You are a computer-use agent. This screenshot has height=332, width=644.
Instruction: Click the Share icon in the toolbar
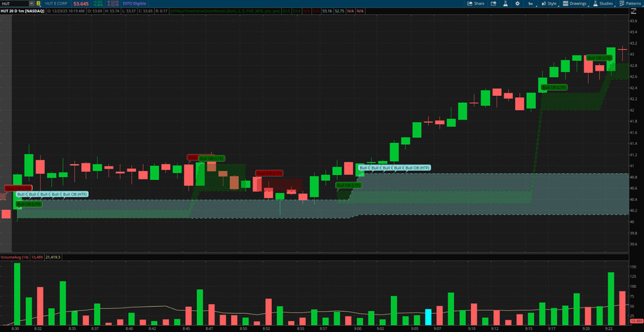tap(476, 3)
